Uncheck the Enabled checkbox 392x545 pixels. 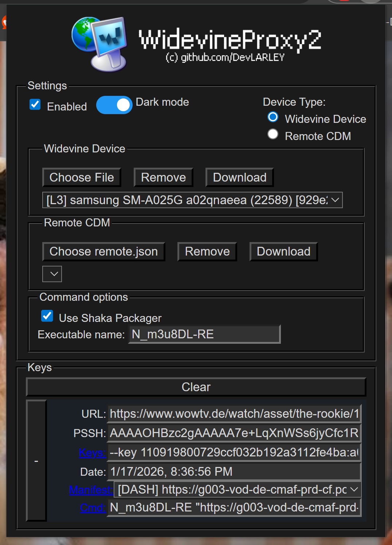click(35, 105)
